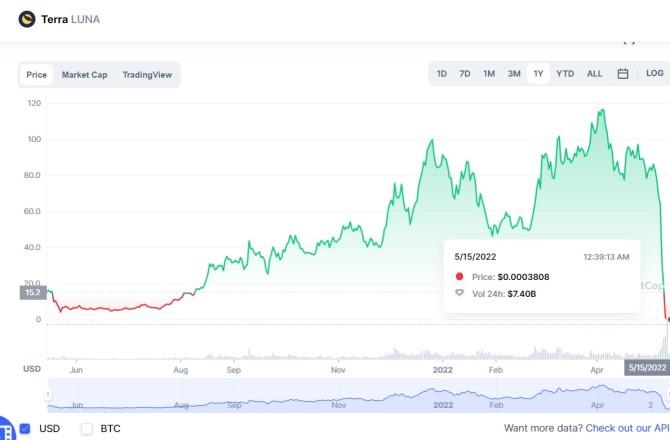Click the red data point at chart end
The width and height of the screenshot is (670, 440).
[x=667, y=319]
